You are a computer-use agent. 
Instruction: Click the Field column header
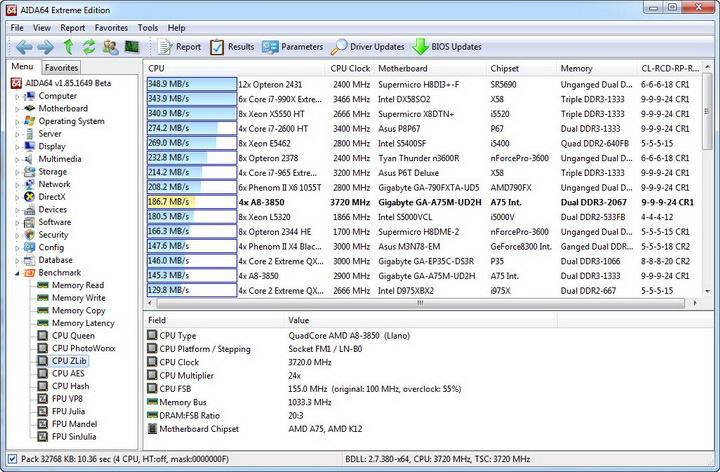point(214,320)
